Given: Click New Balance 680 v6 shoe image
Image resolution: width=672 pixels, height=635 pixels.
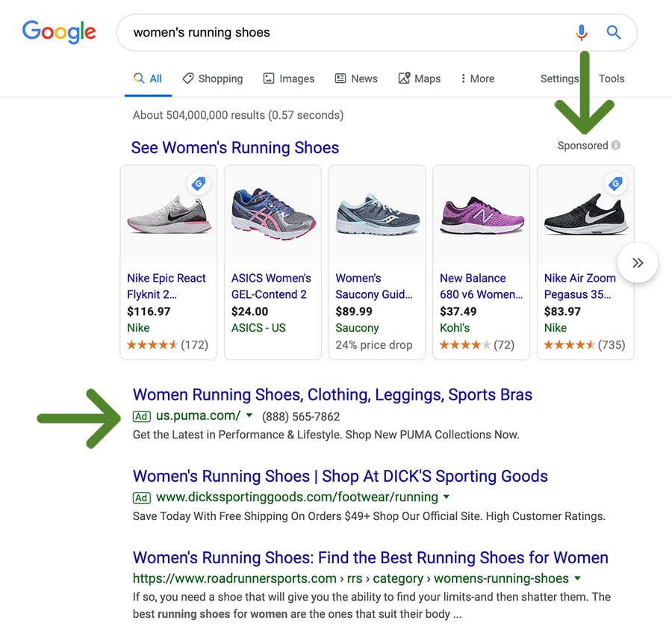Looking at the screenshot, I should pos(482,214).
